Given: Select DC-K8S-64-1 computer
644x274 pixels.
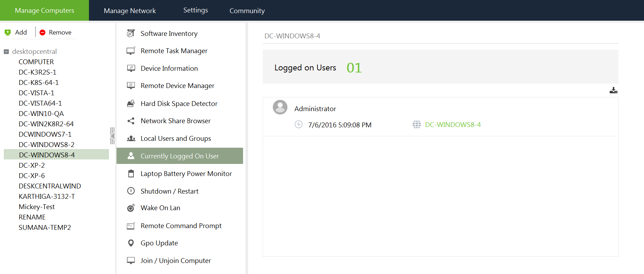Looking at the screenshot, I should click(x=39, y=82).
